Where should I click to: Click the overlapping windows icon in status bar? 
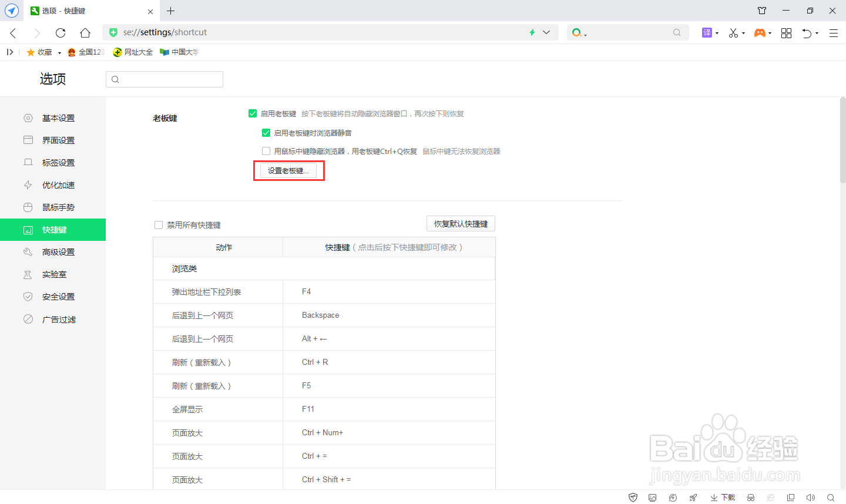coord(791,498)
